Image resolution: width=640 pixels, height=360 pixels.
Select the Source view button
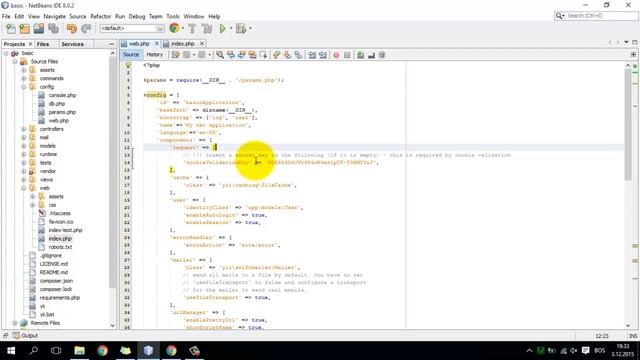coord(131,54)
